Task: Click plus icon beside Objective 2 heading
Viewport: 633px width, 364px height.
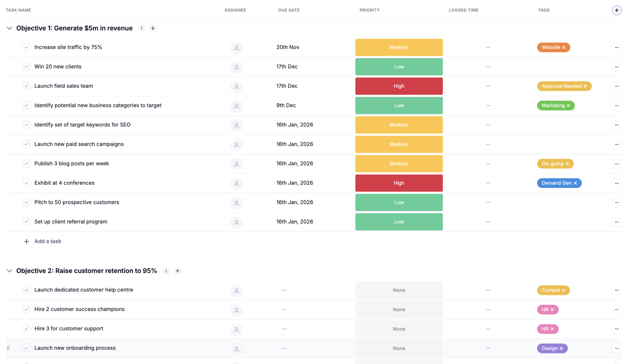Action: coord(178,271)
